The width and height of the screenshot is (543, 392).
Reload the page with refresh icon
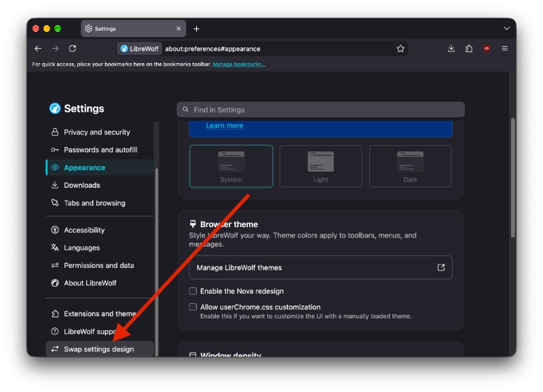tap(73, 48)
